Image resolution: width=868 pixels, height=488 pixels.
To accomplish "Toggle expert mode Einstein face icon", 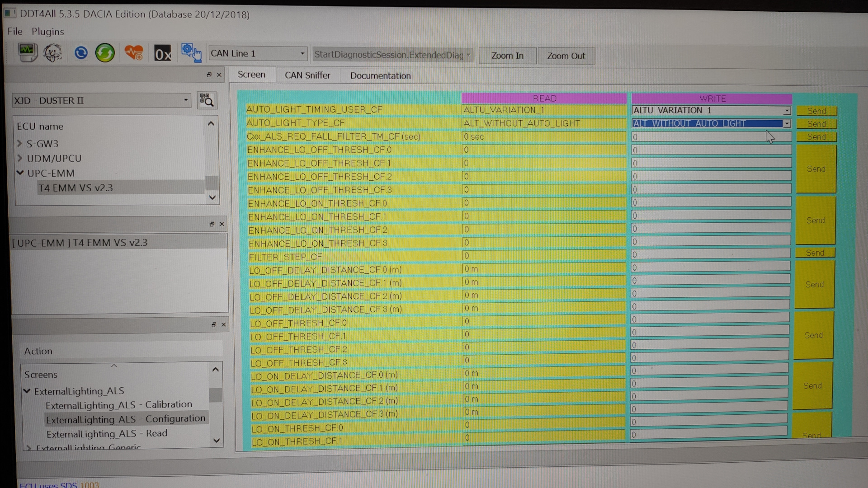I will click(x=53, y=53).
